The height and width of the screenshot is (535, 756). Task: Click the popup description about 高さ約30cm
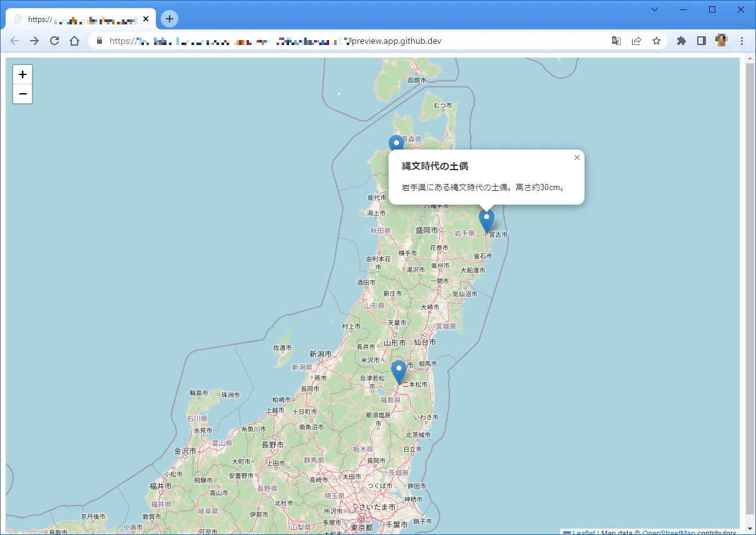point(483,187)
